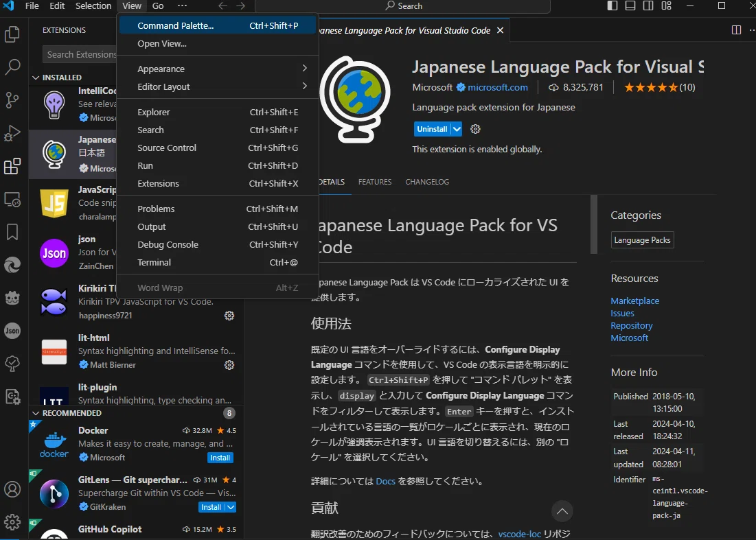Open the Marketplace resource link

pos(635,301)
